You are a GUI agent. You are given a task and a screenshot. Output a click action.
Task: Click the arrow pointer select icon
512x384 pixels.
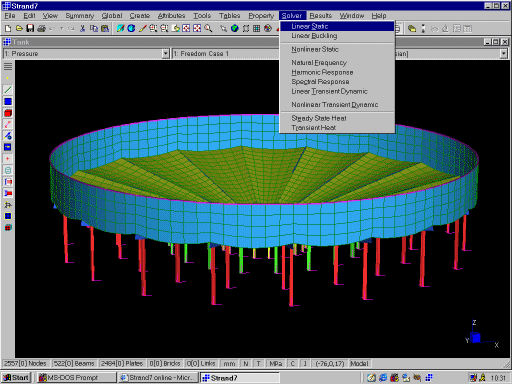[x=224, y=29]
